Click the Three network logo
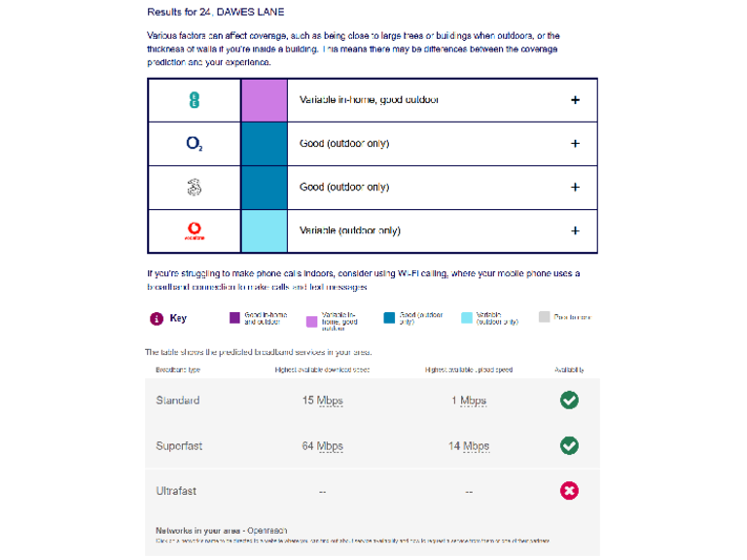 (x=195, y=188)
